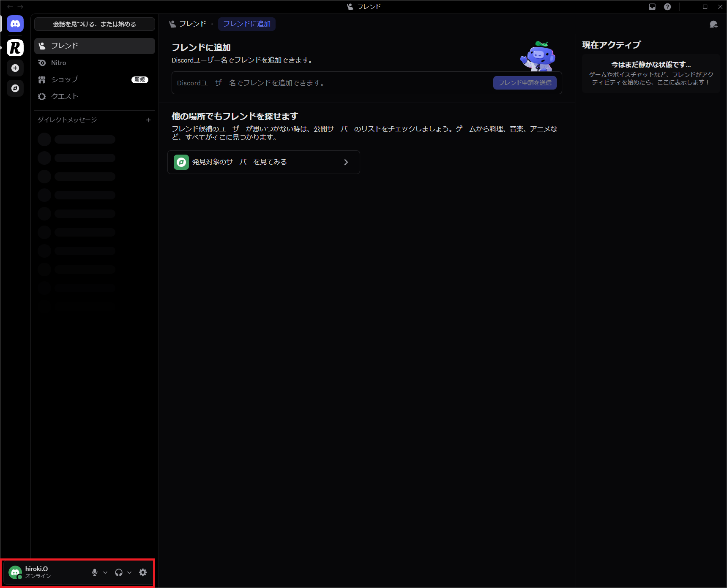This screenshot has width=727, height=588.
Task: Open the inbox icon in title bar
Action: tap(652, 7)
